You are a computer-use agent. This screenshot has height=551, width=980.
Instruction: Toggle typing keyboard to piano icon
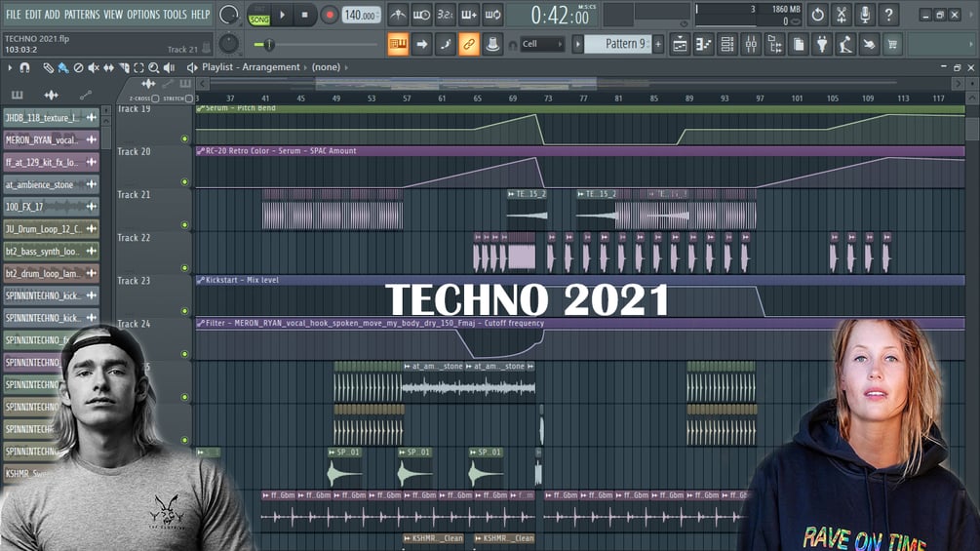point(398,44)
